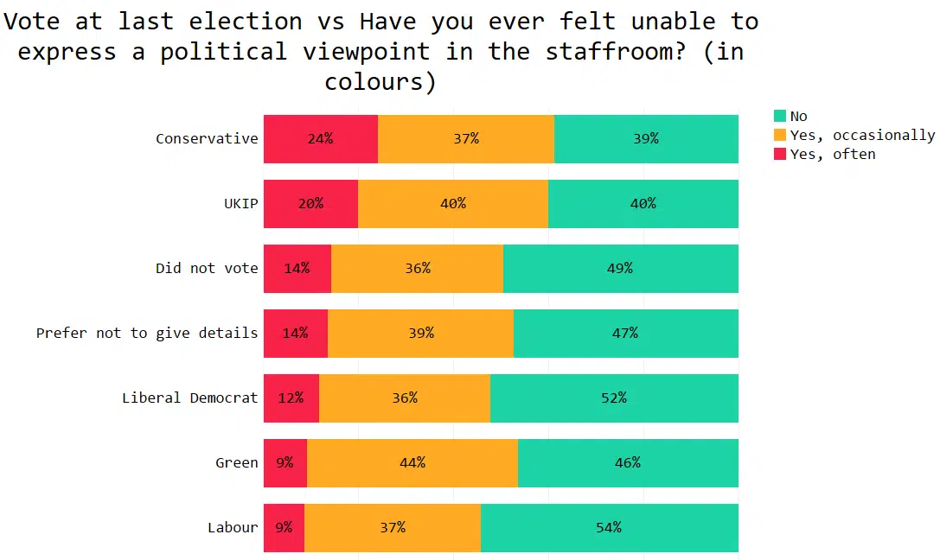Select the UKIP 20% red segment

(x=310, y=203)
